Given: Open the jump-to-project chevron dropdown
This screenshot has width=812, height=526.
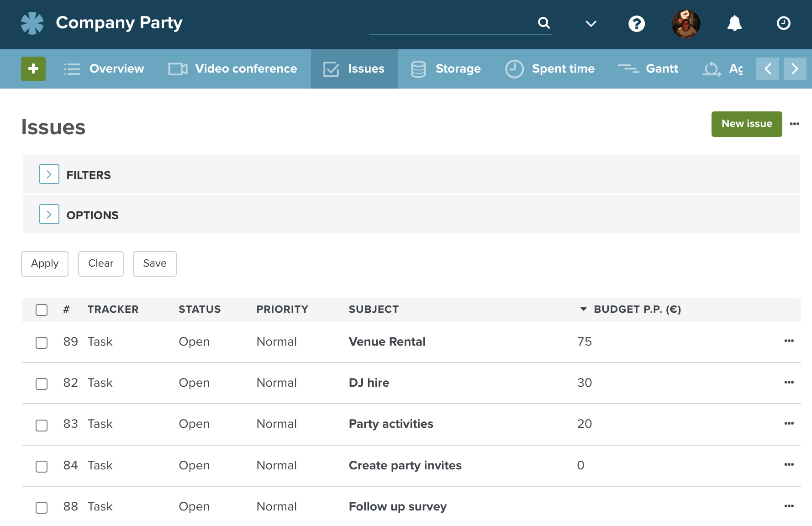Looking at the screenshot, I should click(x=591, y=24).
